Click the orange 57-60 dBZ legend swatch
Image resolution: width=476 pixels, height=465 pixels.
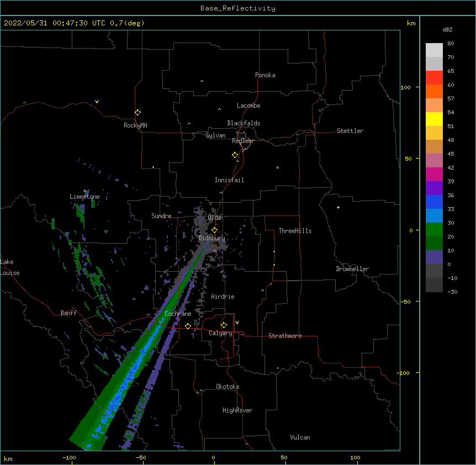tap(434, 91)
